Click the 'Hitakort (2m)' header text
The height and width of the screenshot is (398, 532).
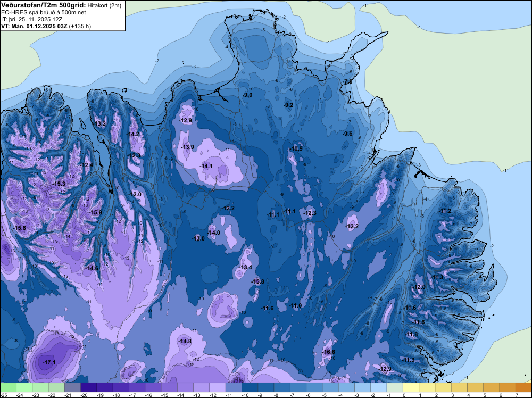pos(104,5)
